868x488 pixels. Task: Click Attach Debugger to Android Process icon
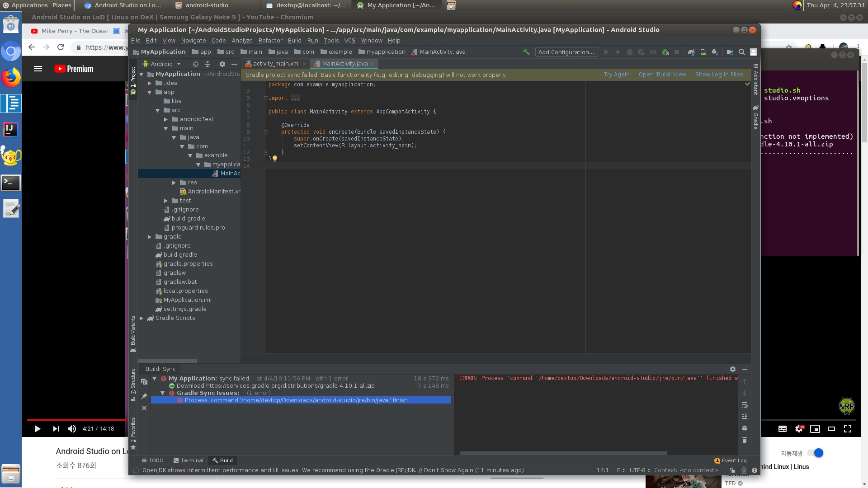pos(665,52)
